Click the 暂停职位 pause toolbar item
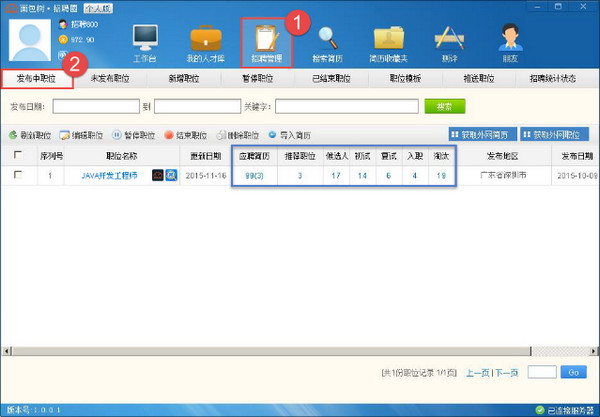This screenshot has width=600, height=417. [133, 135]
